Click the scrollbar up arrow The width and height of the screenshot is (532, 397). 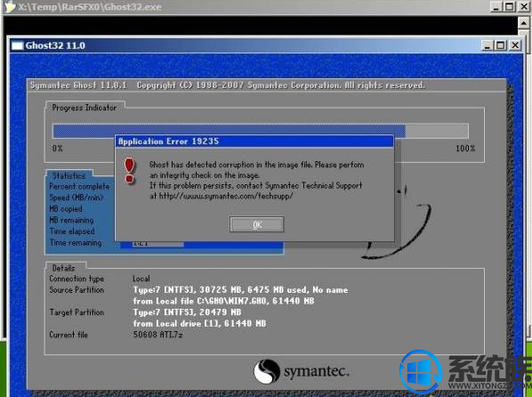tap(523, 23)
